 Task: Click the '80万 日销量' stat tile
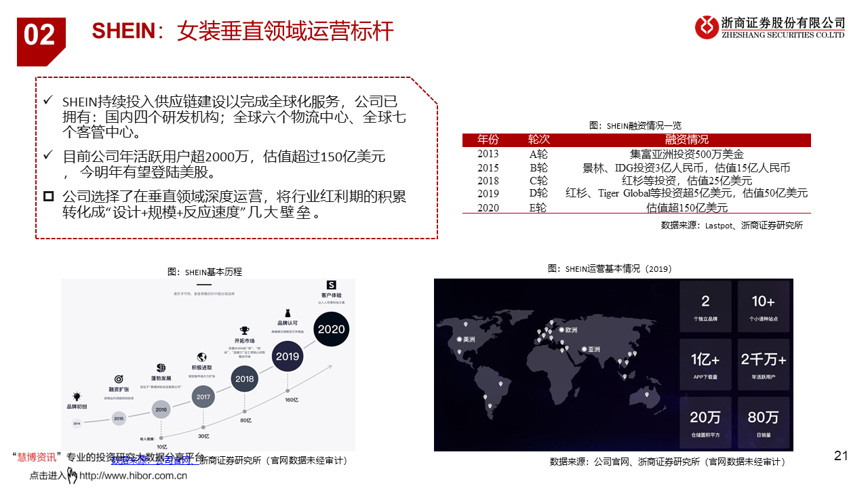[764, 422]
